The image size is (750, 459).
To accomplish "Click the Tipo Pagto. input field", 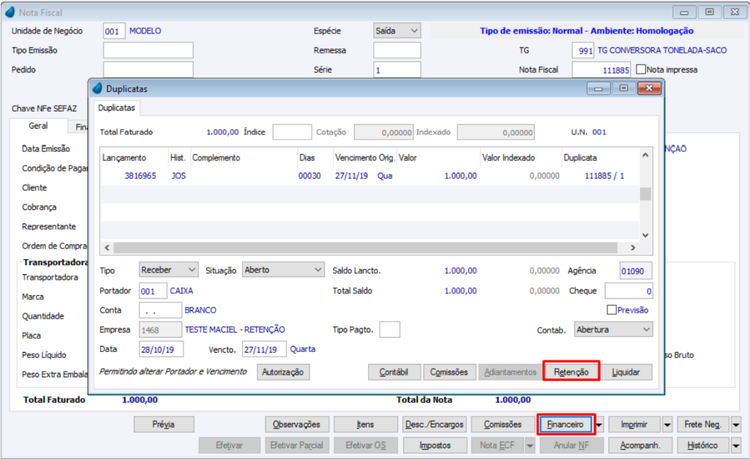I will click(x=389, y=329).
